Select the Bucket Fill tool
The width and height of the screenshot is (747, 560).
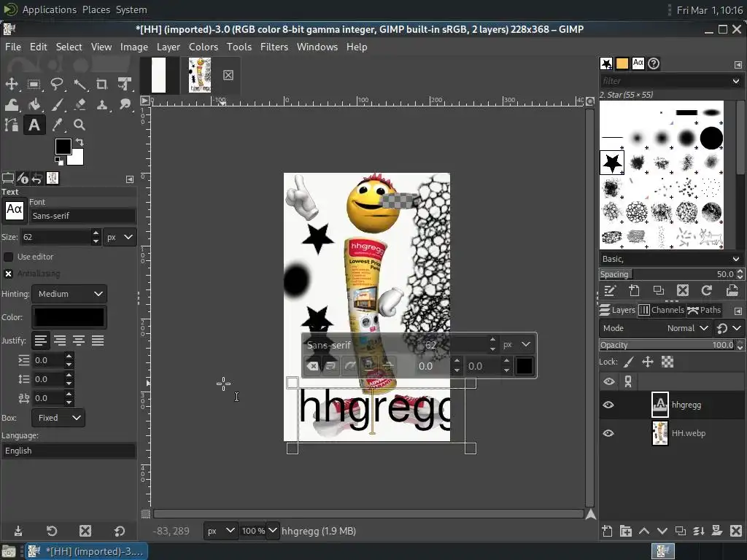click(34, 105)
